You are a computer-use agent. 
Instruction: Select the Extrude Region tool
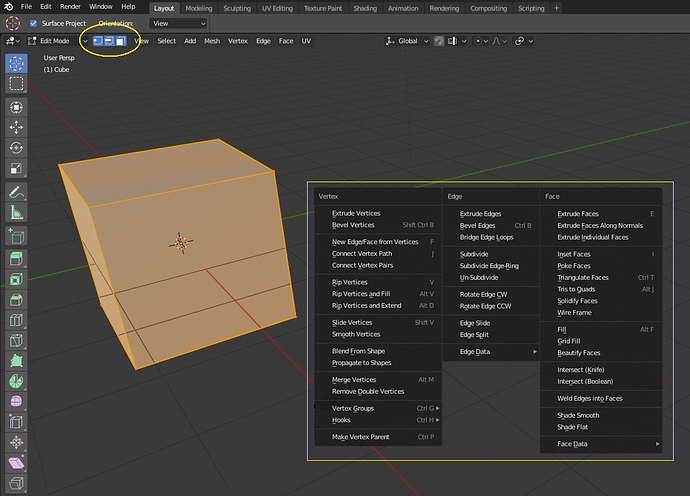coord(16,259)
